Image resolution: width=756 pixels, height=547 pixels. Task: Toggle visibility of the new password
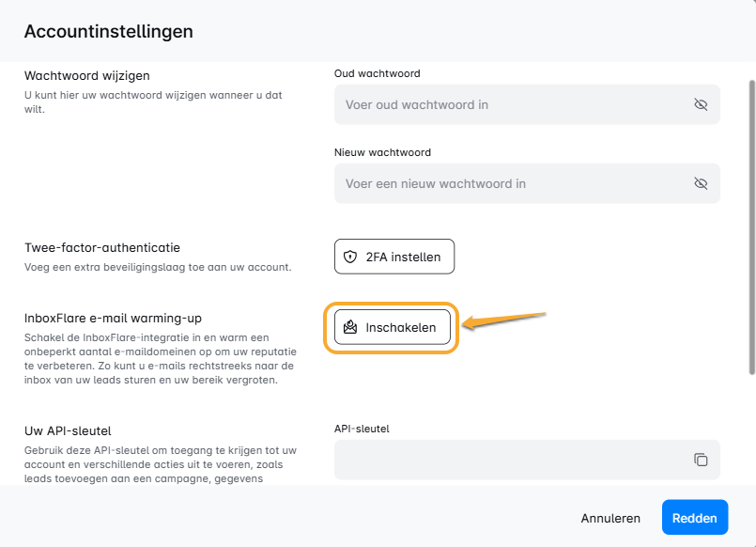click(701, 183)
